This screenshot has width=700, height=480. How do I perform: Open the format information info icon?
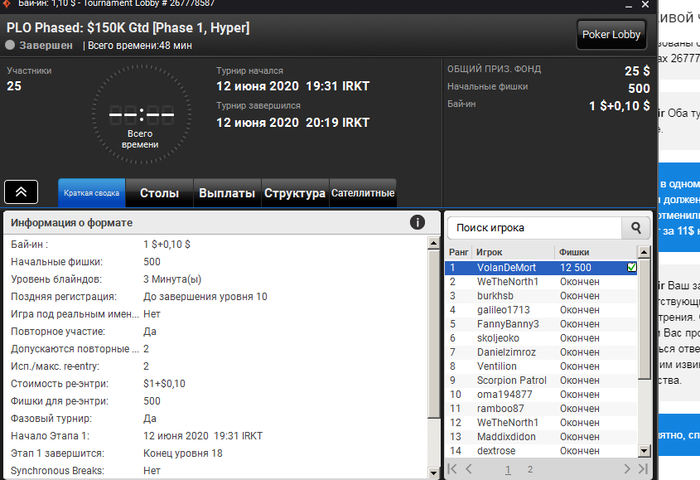point(417,222)
